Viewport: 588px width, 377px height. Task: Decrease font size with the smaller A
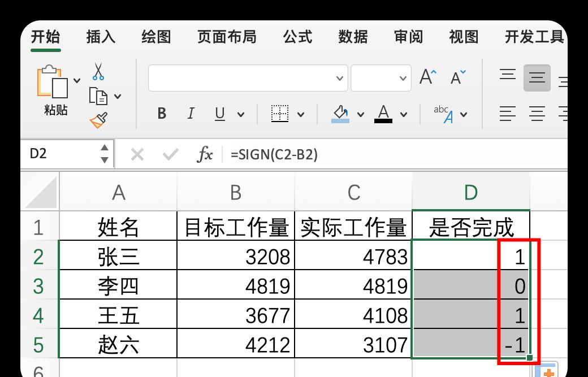(x=458, y=77)
